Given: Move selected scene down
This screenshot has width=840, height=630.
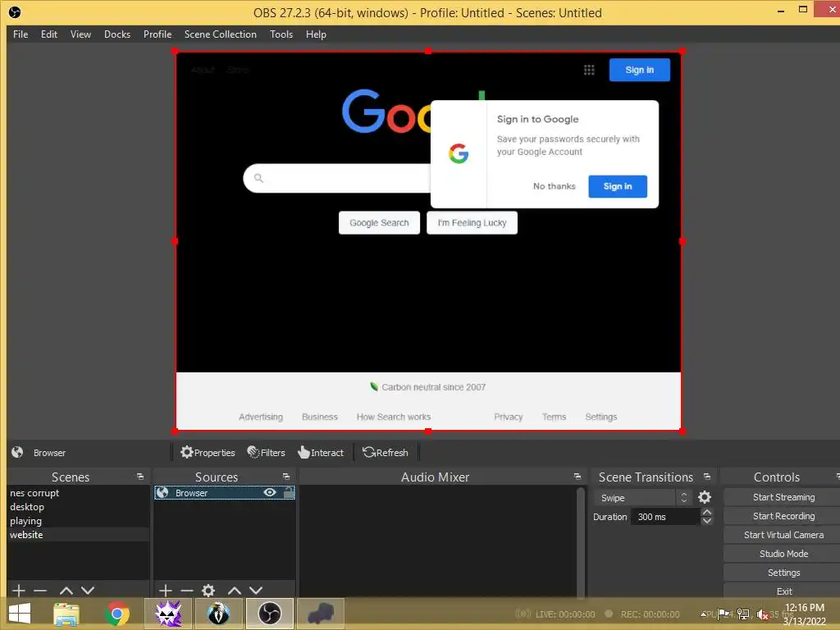Looking at the screenshot, I should click(88, 591).
